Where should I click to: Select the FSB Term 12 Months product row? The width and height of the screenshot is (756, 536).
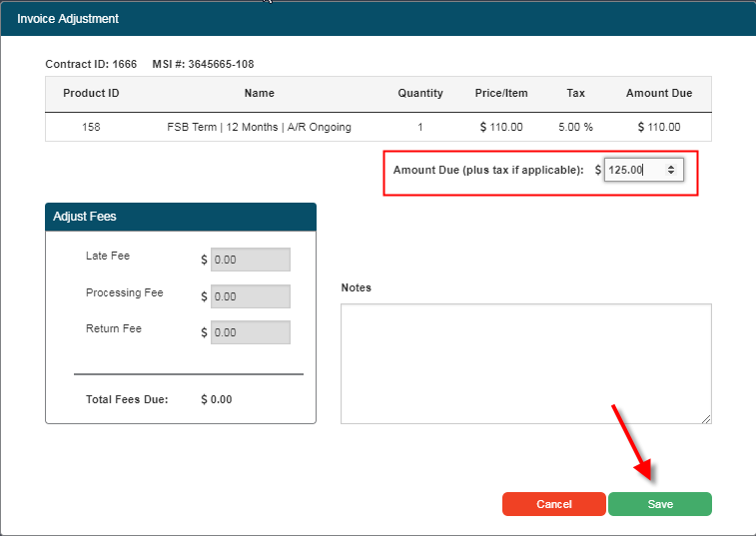(259, 127)
